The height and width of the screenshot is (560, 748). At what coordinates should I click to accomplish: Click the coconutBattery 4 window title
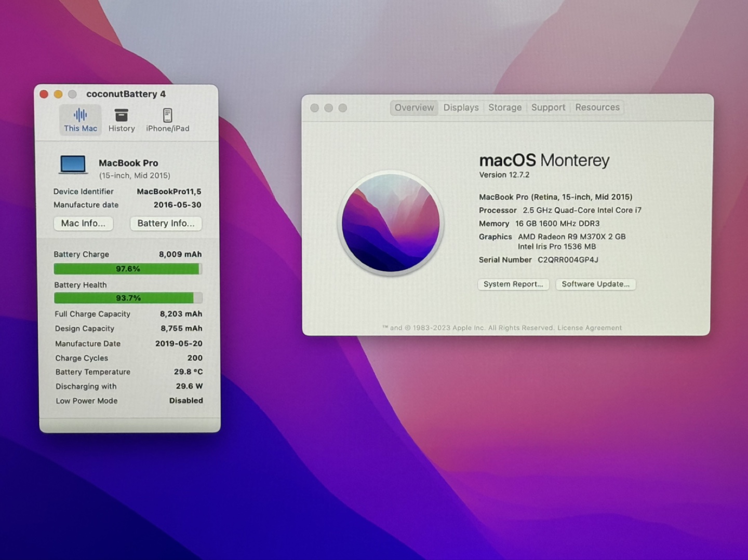coord(126,94)
